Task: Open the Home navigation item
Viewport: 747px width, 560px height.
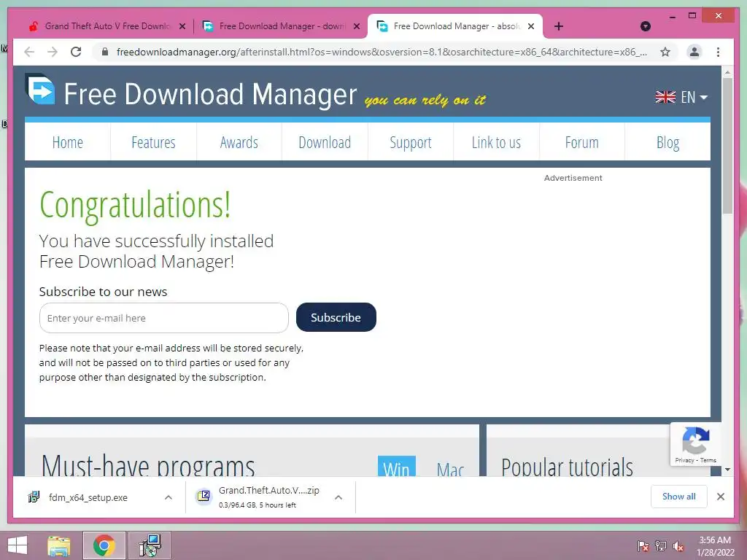Action: point(68,142)
